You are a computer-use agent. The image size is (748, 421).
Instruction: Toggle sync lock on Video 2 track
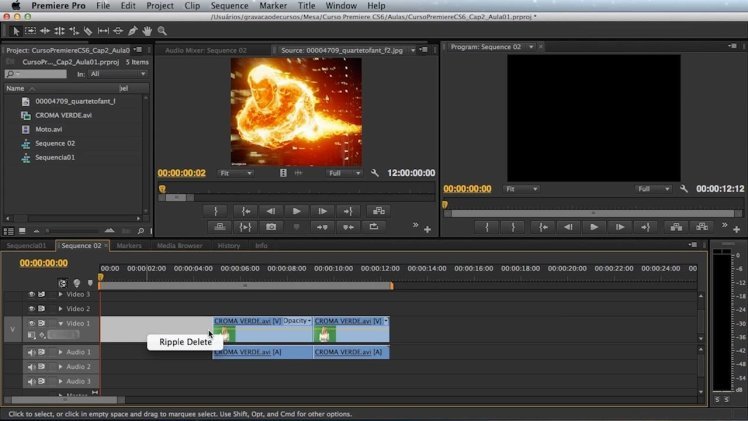click(42, 308)
